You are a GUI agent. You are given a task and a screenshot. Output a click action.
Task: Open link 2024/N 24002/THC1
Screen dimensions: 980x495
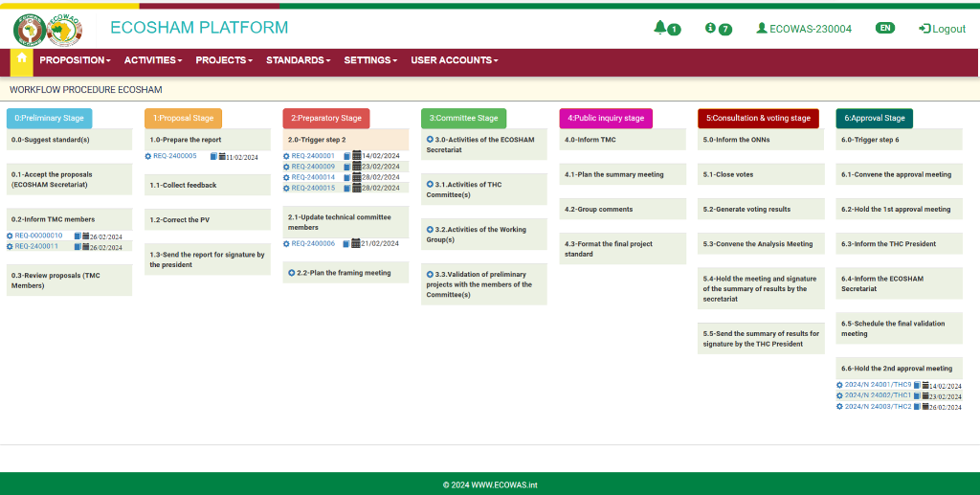(x=879, y=395)
